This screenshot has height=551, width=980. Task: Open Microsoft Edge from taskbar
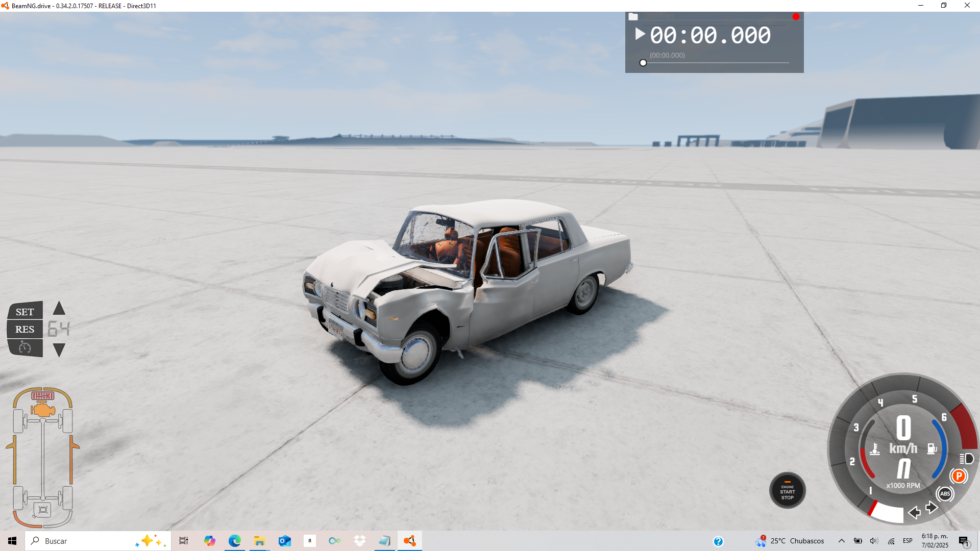click(x=234, y=541)
